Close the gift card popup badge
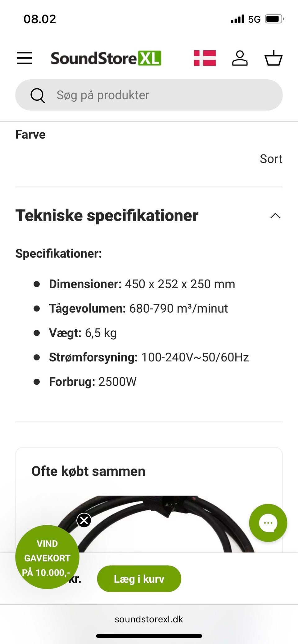The image size is (298, 644). (84, 520)
